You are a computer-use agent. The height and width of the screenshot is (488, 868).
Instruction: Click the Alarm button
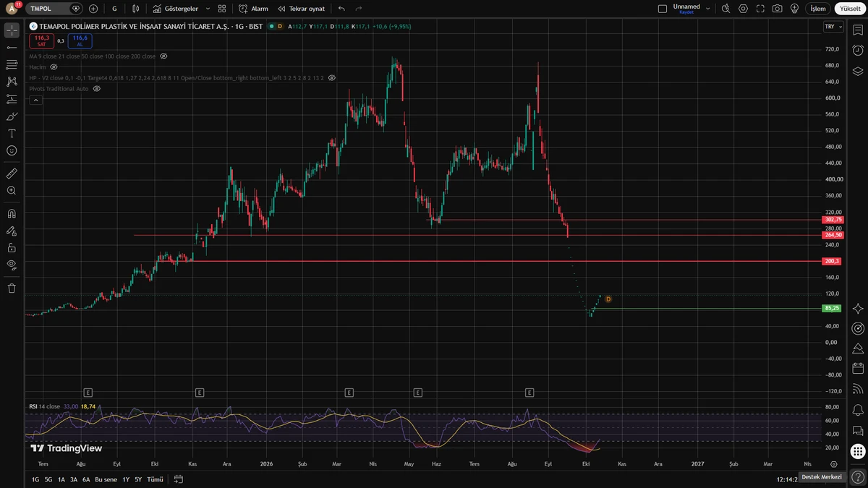[253, 9]
